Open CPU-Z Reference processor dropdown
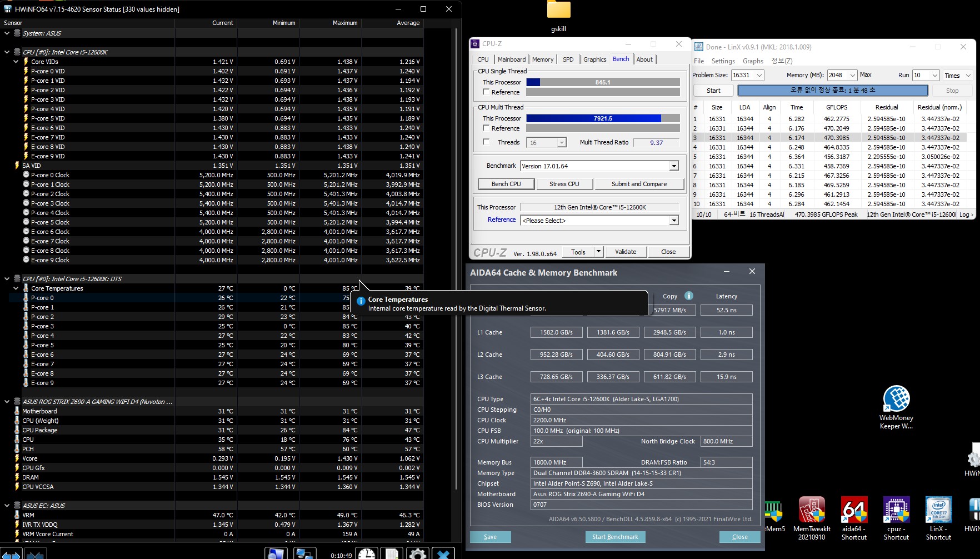The image size is (980, 559). [673, 221]
